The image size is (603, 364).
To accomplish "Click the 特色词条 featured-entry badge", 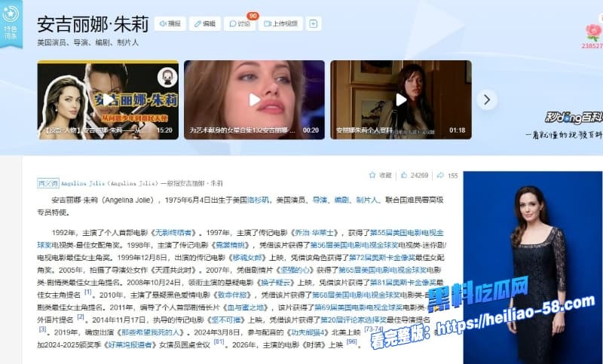I will point(11,23).
